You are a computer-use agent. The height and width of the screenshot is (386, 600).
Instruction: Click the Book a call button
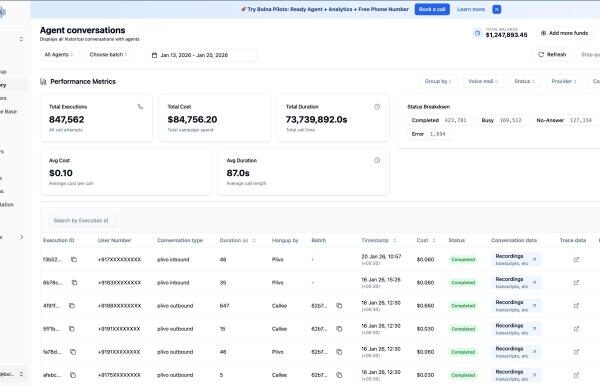coord(432,9)
